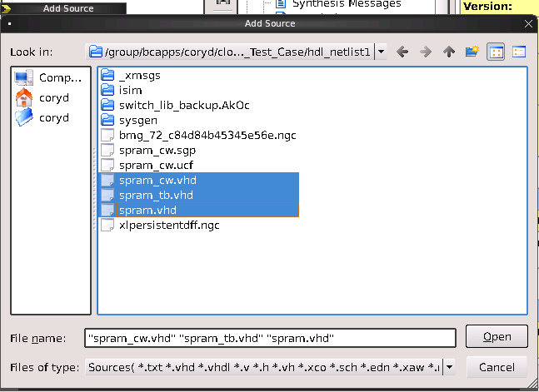Viewport: 539px width, 392px height.
Task: Click the Open button
Action: [x=497, y=337]
